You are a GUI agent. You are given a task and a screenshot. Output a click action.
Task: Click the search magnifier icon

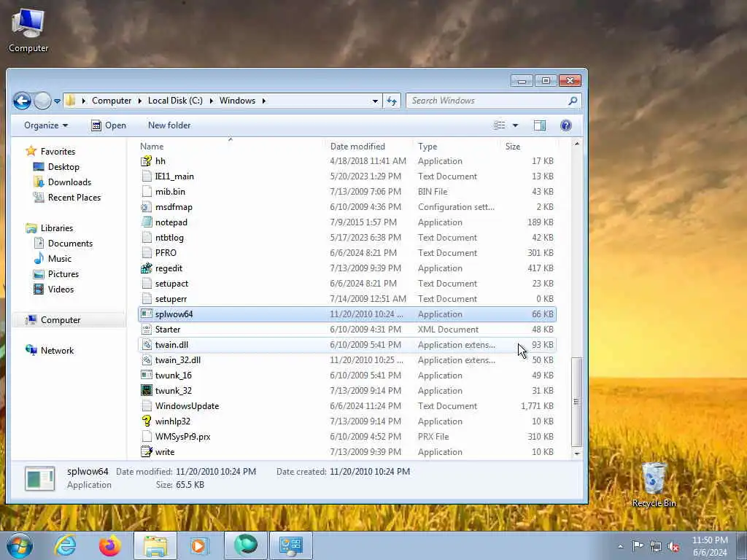pos(573,101)
